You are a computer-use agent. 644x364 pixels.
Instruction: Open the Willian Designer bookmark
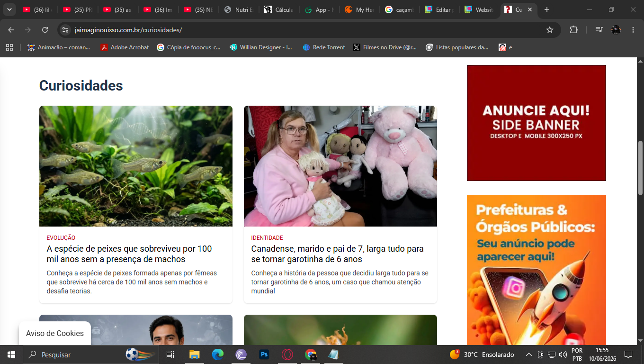tap(261, 47)
